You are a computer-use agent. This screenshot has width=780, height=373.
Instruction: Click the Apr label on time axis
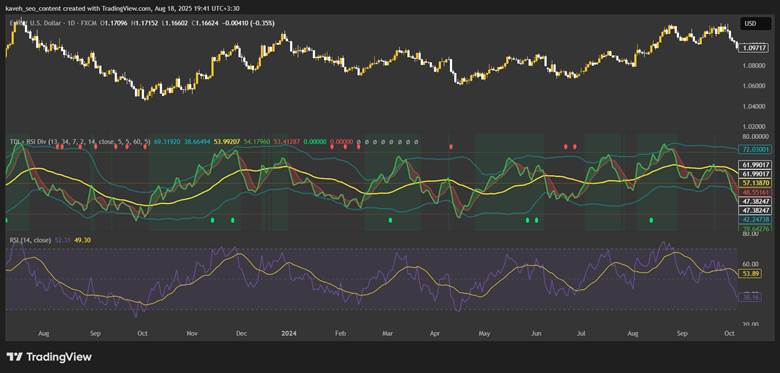435,334
